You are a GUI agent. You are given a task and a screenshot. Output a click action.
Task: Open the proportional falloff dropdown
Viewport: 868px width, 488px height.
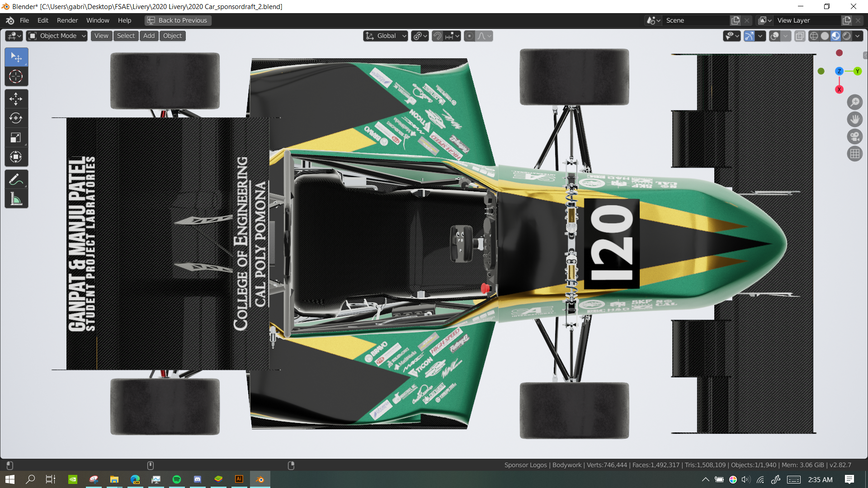(484, 36)
